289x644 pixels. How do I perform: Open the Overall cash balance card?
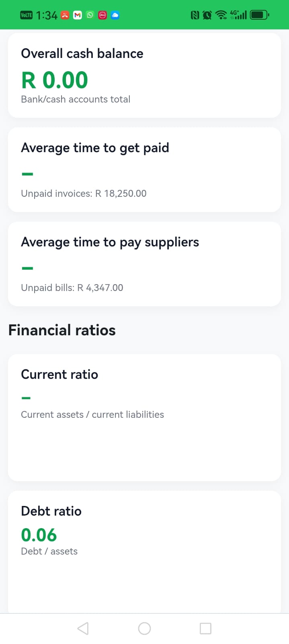click(144, 75)
